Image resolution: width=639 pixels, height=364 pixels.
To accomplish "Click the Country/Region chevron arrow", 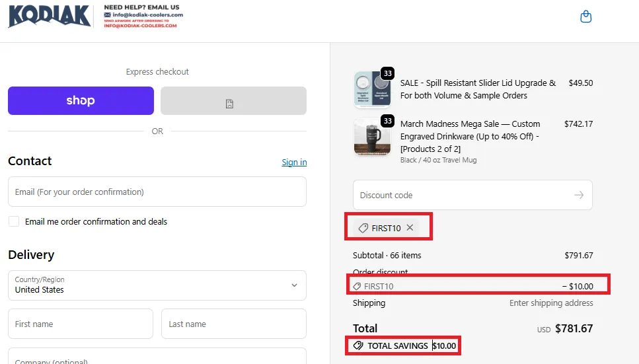I will (x=294, y=285).
